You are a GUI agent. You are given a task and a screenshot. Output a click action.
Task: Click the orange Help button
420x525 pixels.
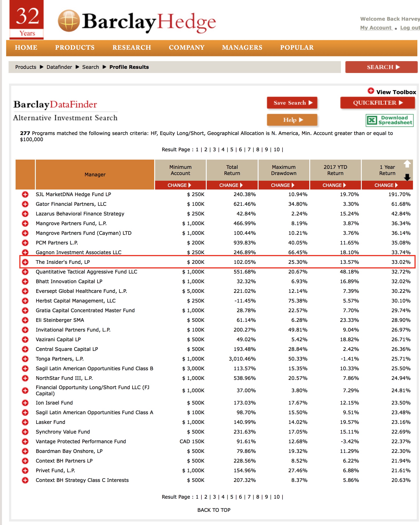292,120
